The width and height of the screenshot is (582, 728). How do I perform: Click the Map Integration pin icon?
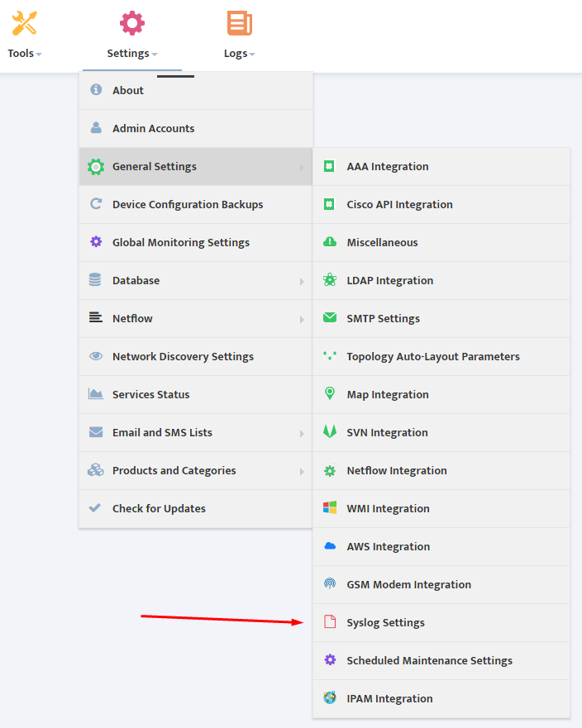tap(329, 393)
